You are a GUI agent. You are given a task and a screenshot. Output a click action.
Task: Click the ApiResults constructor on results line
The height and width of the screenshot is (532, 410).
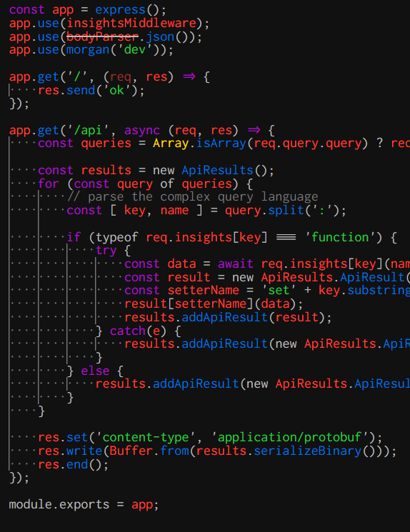[218, 171]
